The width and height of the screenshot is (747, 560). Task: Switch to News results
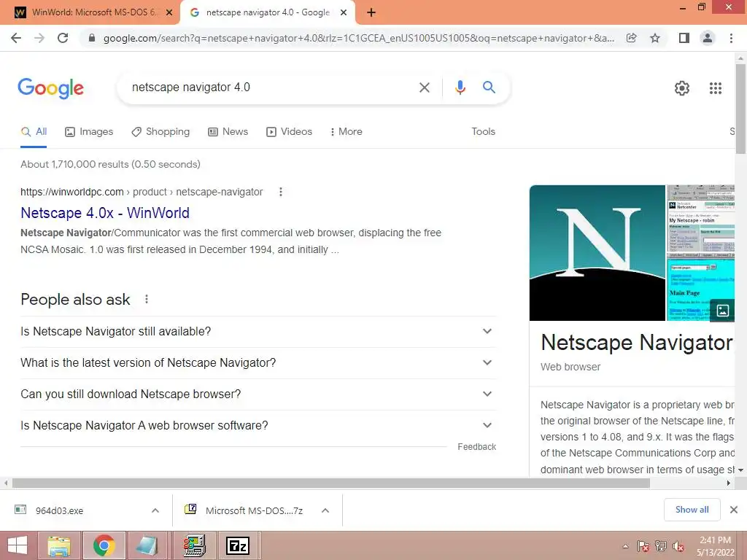tap(228, 131)
